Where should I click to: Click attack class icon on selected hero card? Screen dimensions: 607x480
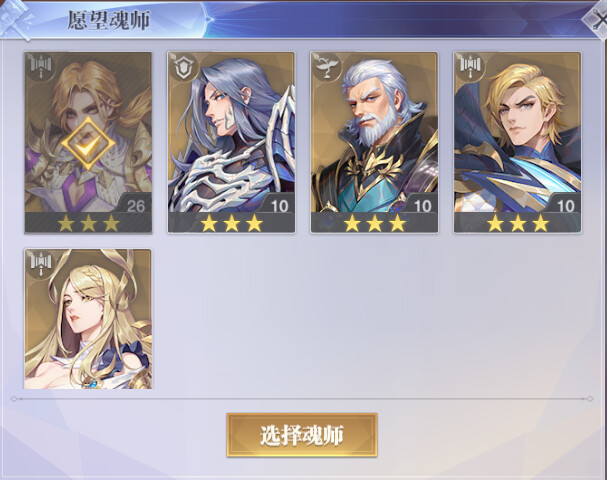pyautogui.click(x=41, y=67)
